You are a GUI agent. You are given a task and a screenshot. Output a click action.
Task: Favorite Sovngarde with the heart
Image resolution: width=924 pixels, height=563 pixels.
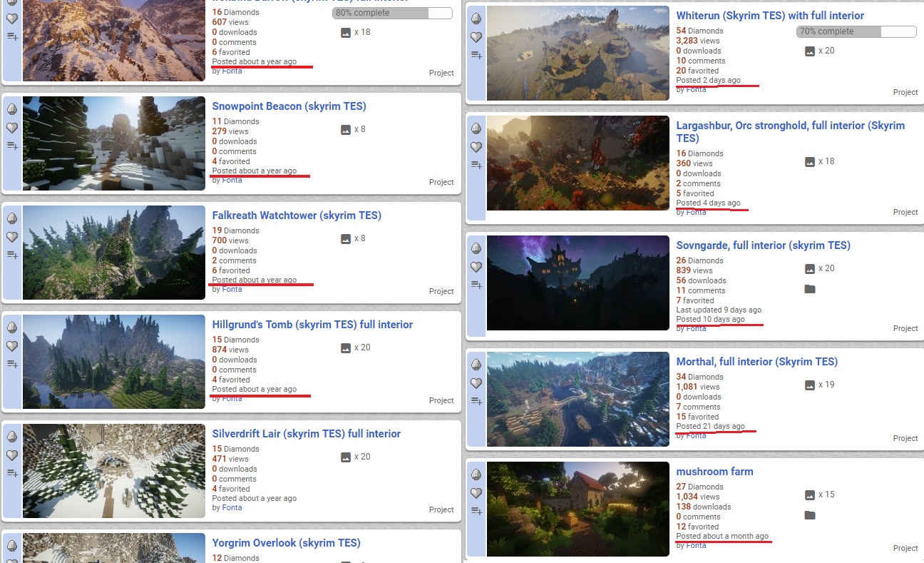tap(476, 267)
